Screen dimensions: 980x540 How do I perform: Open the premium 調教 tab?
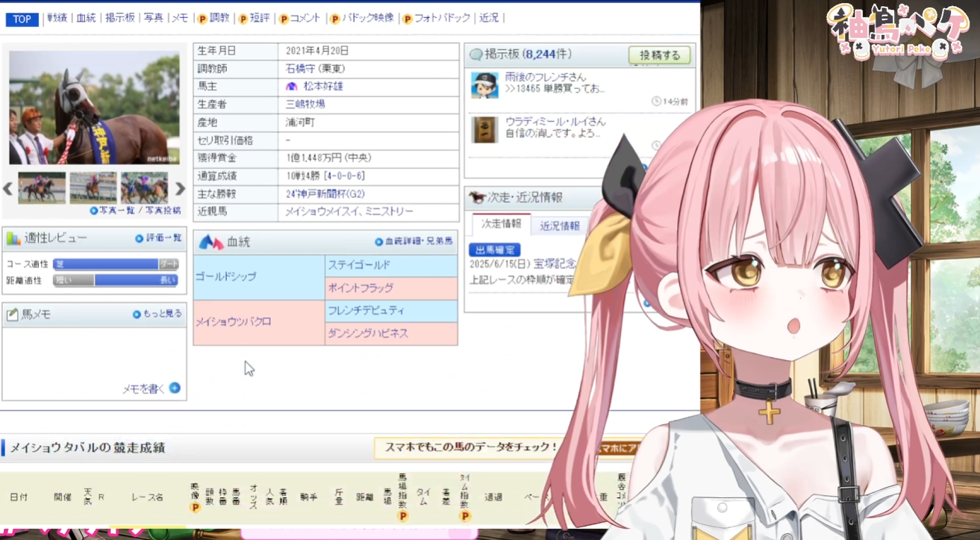coord(213,18)
